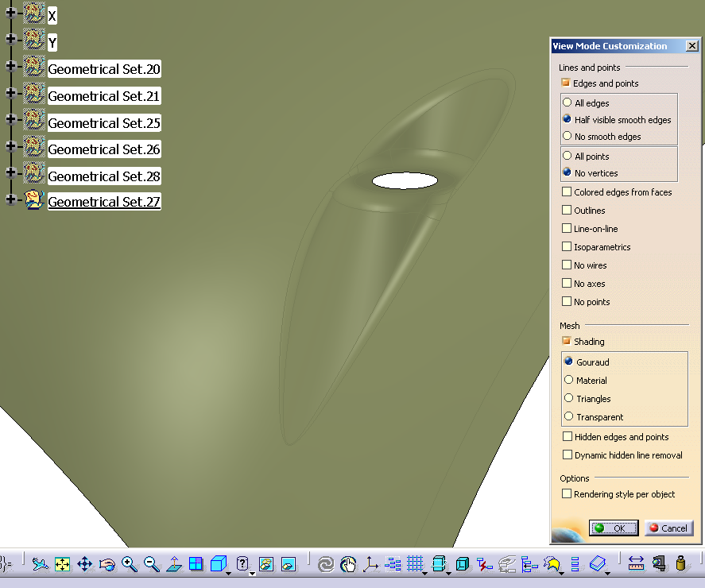Check the Isoparametrics option
705x588 pixels.
(x=567, y=247)
